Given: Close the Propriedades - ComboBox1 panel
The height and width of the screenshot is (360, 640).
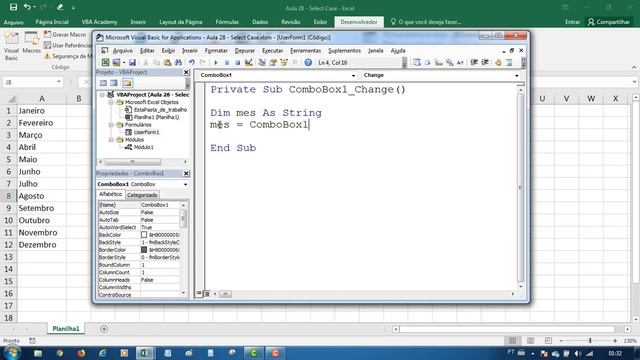Looking at the screenshot, I should 186,173.
